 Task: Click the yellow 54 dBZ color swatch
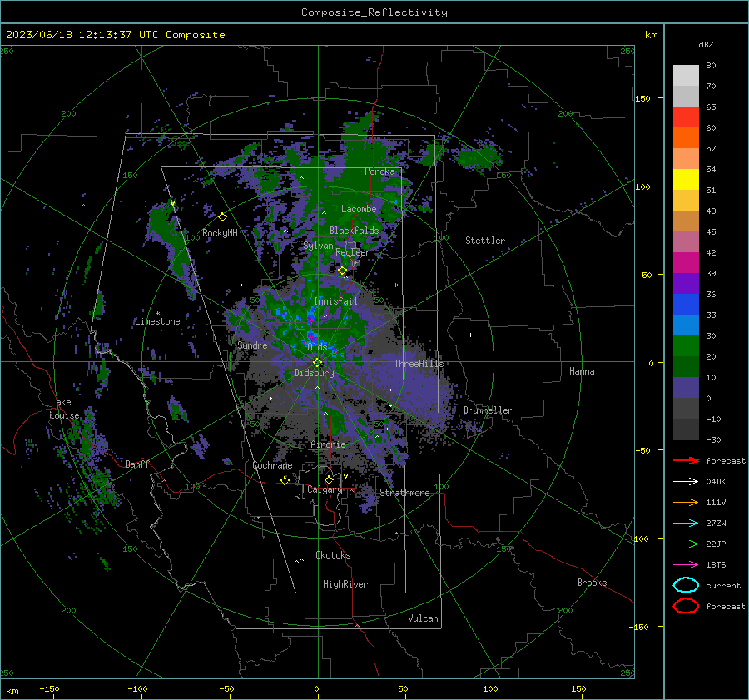point(686,180)
